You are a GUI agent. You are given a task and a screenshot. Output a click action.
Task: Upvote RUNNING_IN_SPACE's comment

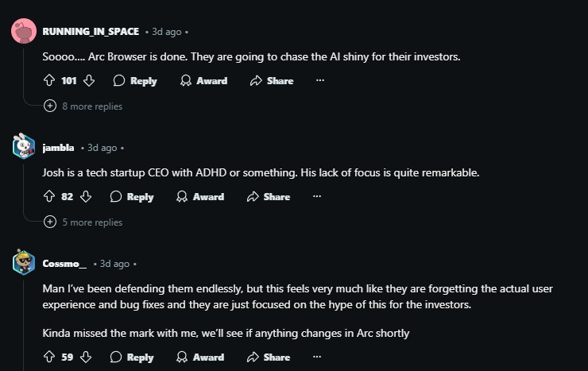(x=49, y=80)
